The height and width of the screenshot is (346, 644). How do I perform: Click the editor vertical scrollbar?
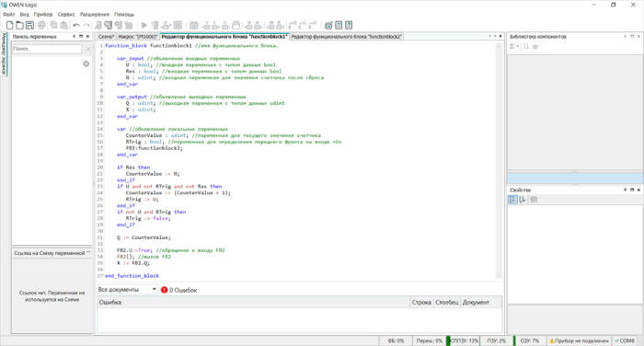(x=499, y=161)
